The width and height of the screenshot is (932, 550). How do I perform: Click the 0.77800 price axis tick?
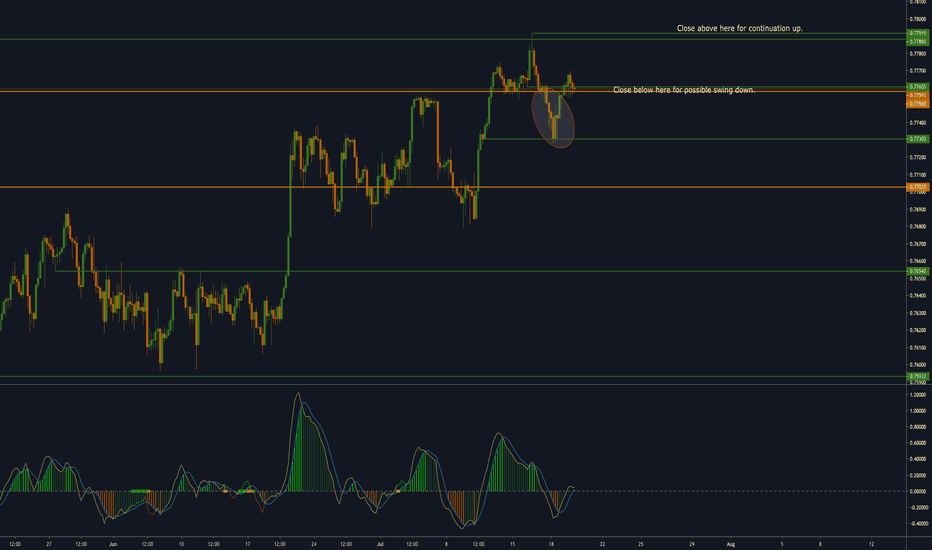(x=918, y=54)
